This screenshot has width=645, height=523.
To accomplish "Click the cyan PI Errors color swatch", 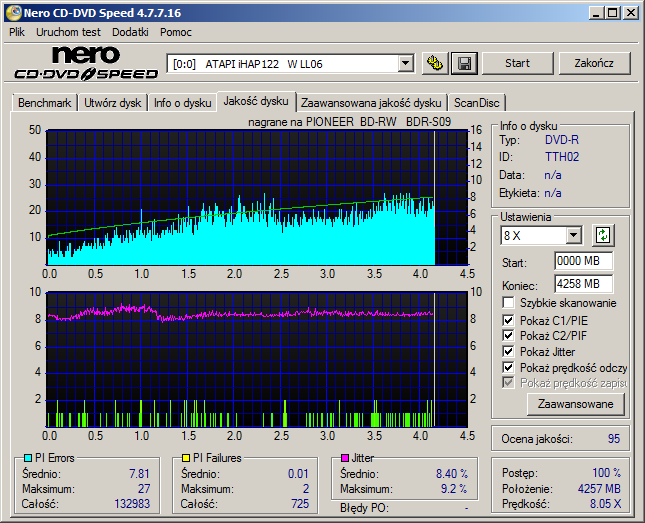I will (x=28, y=458).
